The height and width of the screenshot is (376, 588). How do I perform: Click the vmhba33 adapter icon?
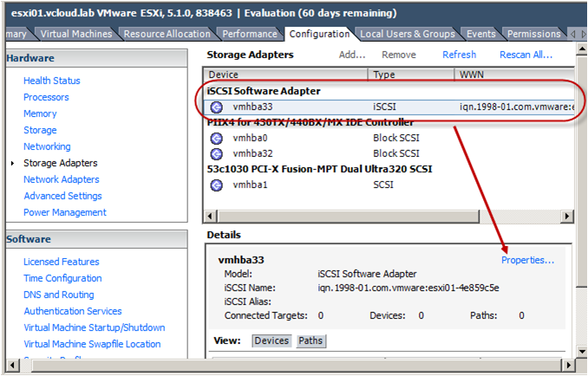coord(216,107)
